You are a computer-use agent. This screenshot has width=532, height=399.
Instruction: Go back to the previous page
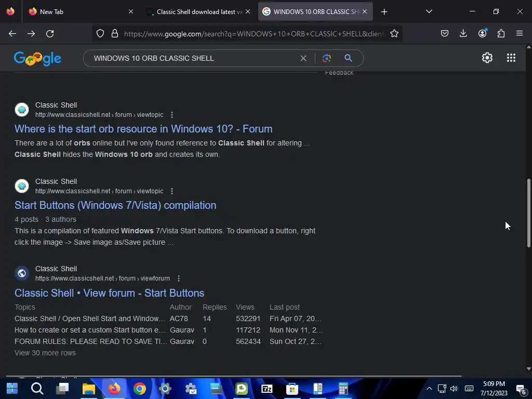(x=12, y=34)
